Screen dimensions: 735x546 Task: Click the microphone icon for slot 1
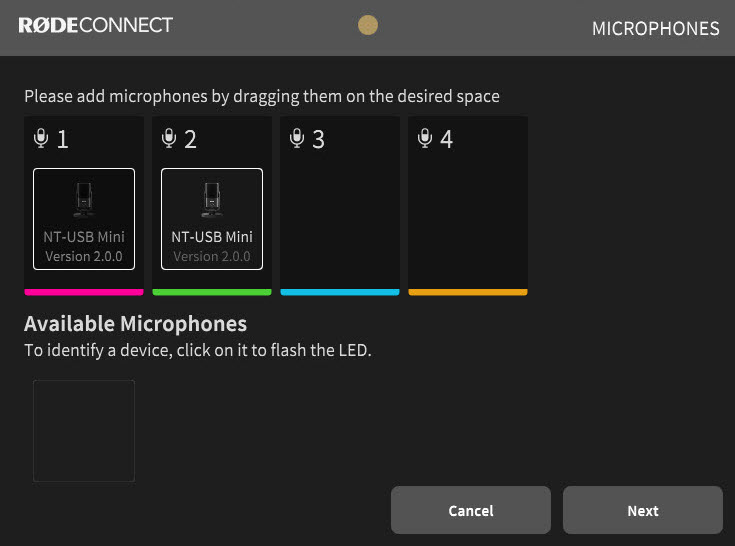pos(41,138)
